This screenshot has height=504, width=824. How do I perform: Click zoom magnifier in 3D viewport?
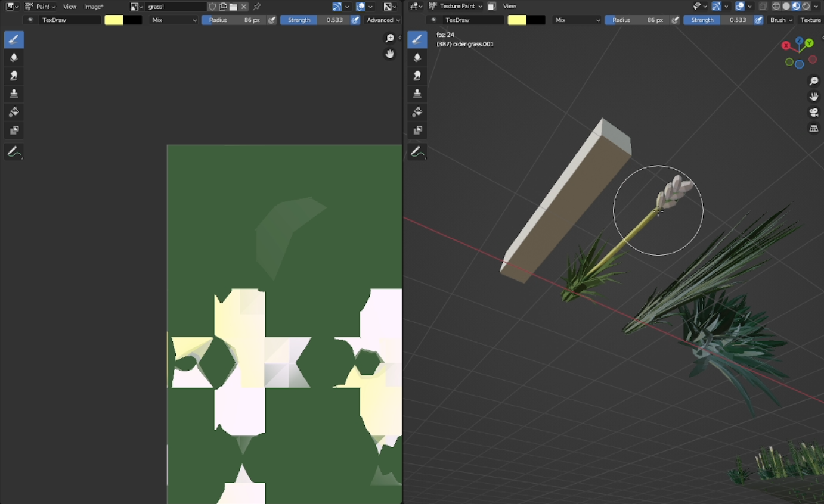point(814,81)
